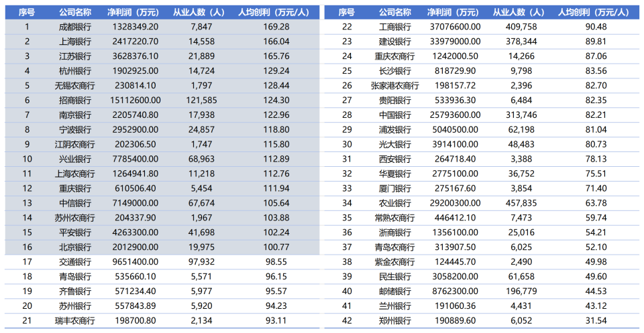Click the 郑州银行 cell
This screenshot has height=333, width=644.
(394, 321)
